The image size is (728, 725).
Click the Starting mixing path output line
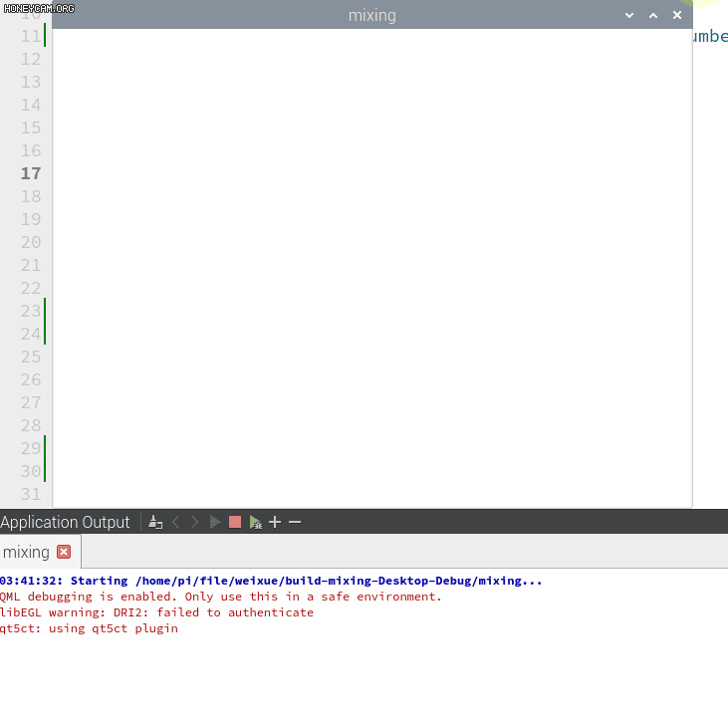[271, 581]
